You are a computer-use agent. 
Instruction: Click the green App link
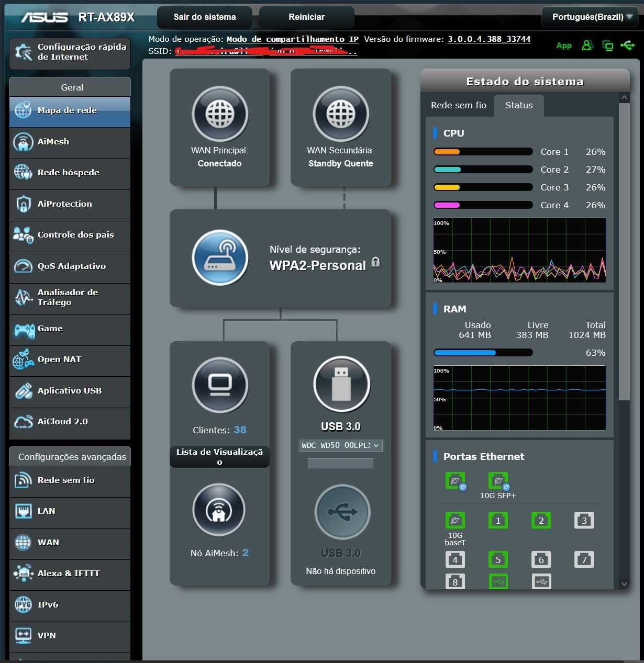click(x=564, y=46)
